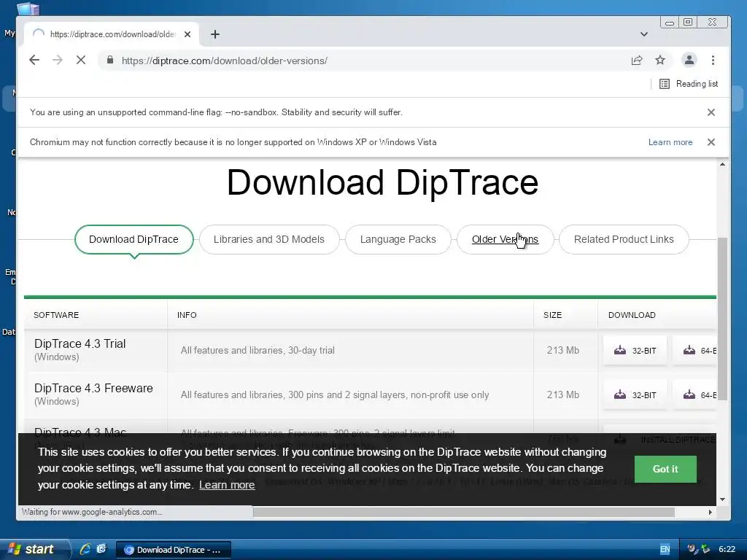Click the horizontal scrollbar thumb
The image size is (747, 560).
click(463, 513)
